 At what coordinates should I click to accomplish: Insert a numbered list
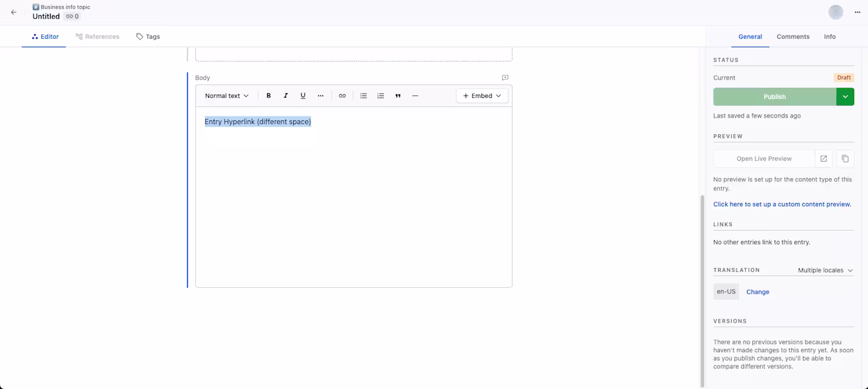(x=380, y=96)
